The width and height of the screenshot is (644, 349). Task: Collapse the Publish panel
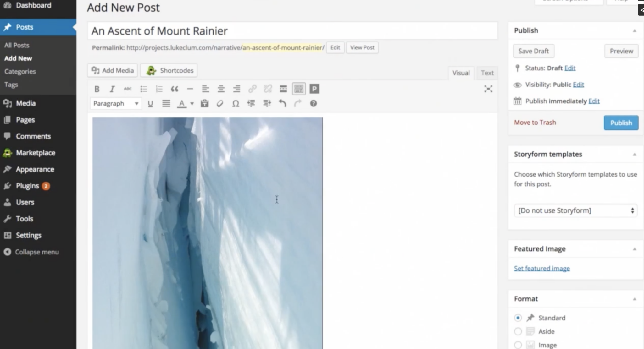[x=635, y=30]
